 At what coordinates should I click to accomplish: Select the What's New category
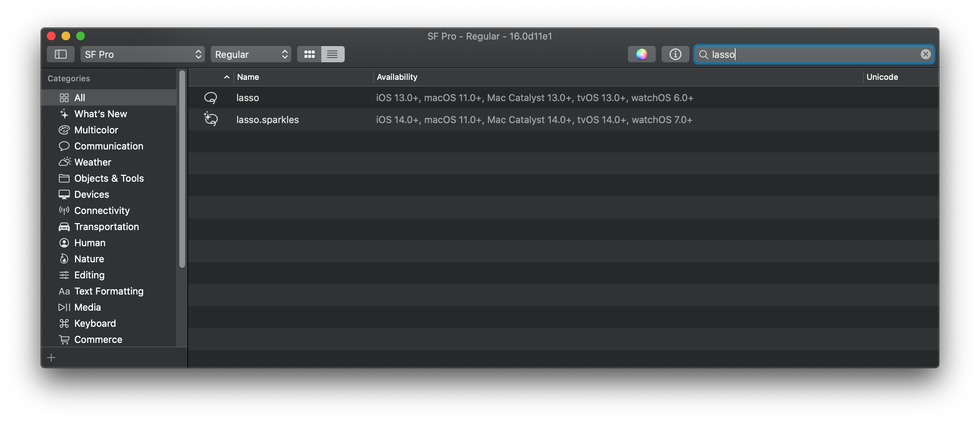tap(100, 114)
